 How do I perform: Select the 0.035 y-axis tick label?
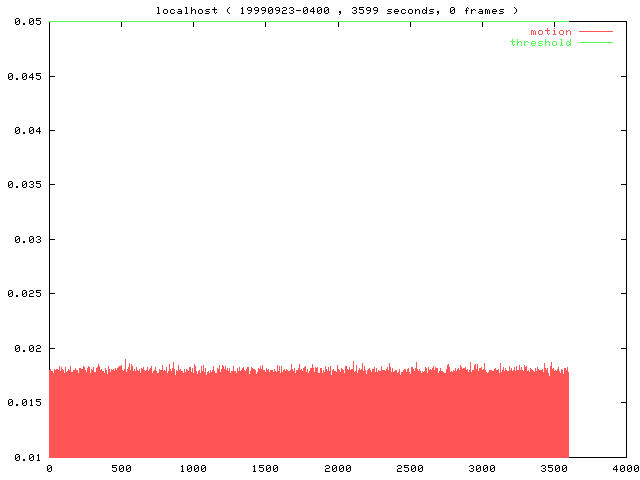coord(23,185)
